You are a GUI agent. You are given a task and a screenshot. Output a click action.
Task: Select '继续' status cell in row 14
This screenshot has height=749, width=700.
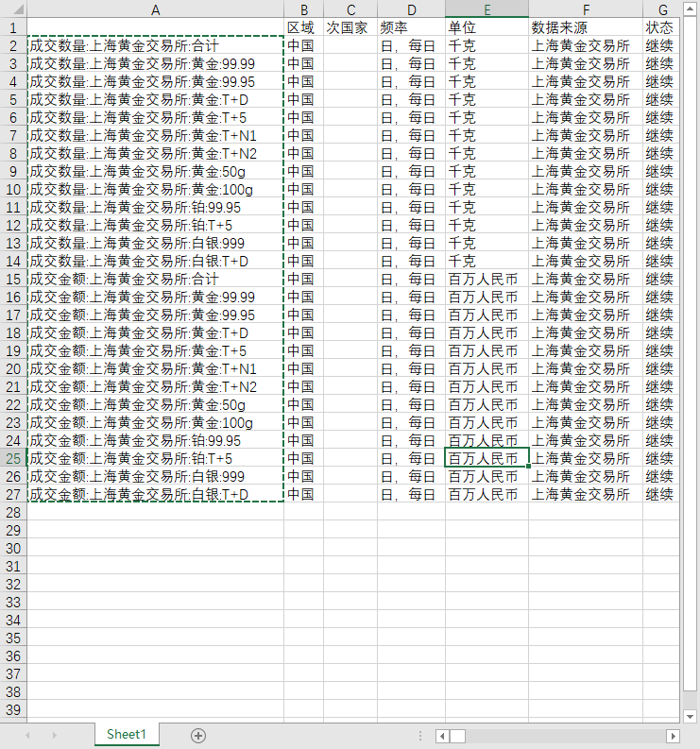click(x=662, y=261)
